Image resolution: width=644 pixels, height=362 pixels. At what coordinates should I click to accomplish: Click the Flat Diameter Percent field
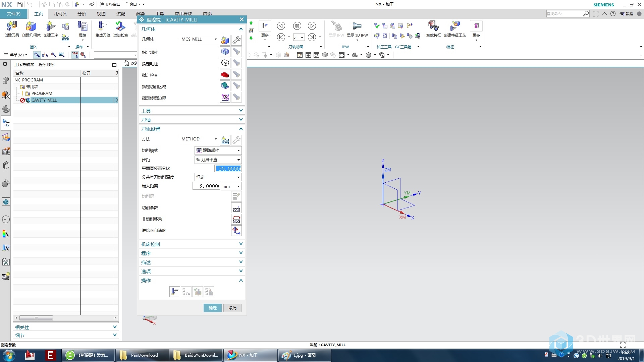pos(228,169)
